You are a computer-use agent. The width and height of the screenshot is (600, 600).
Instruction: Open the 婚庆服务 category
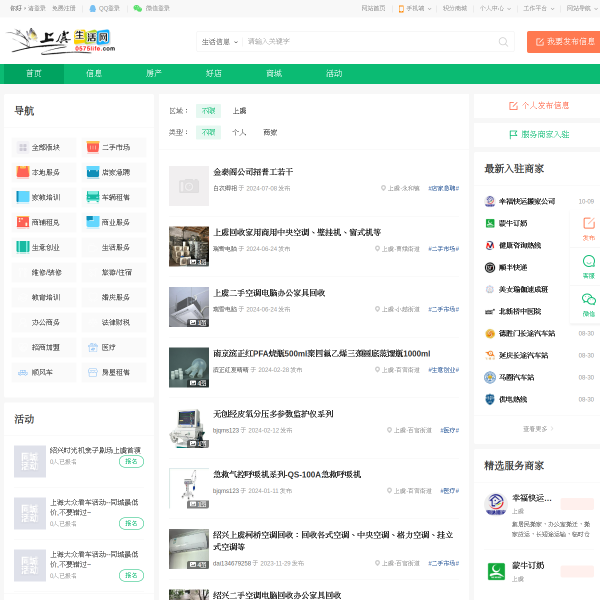click(116, 297)
